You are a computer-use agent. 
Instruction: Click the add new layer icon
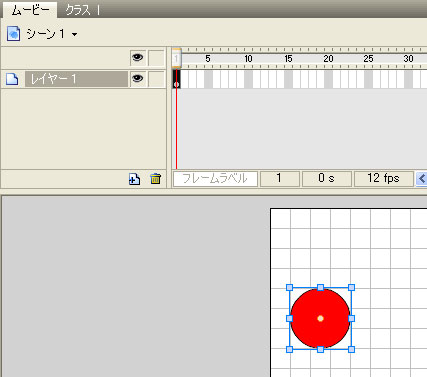click(134, 179)
